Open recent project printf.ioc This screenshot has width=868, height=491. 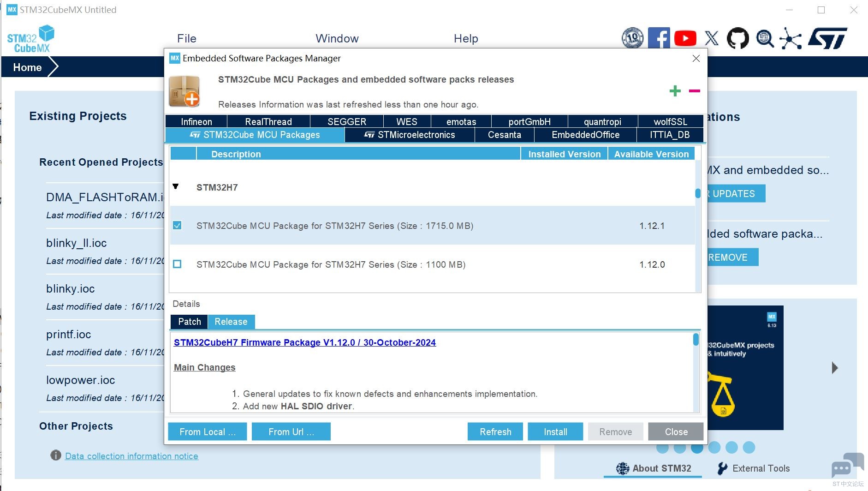tap(69, 335)
